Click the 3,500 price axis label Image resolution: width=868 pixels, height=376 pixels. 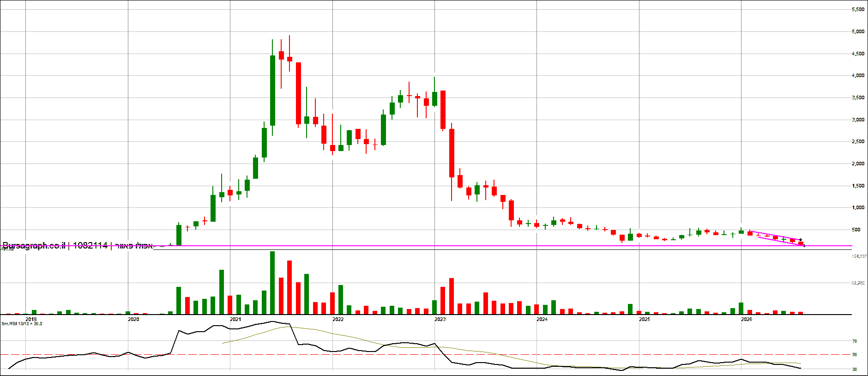point(858,98)
